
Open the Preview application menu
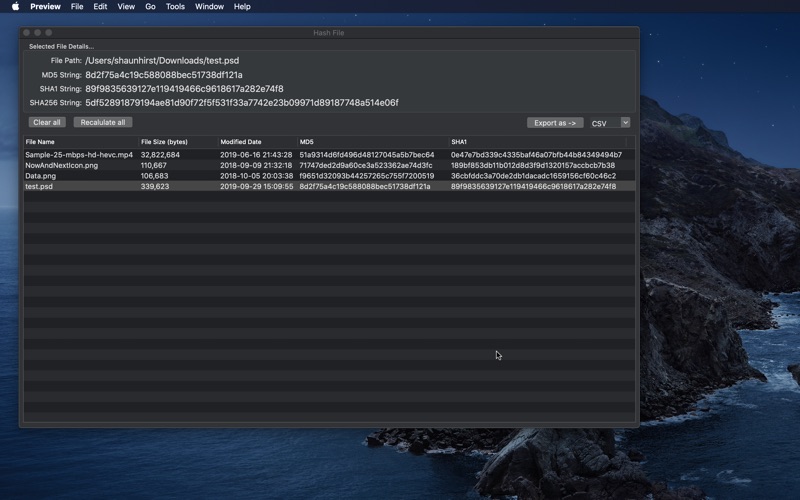[45, 7]
